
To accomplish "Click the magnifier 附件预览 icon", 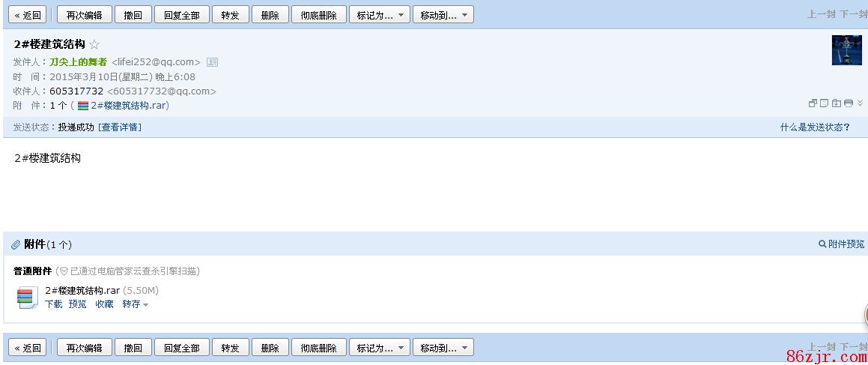I will pos(822,244).
